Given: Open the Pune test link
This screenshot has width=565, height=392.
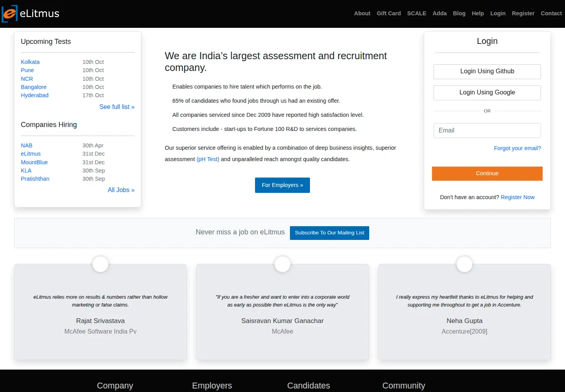Looking at the screenshot, I should (27, 70).
